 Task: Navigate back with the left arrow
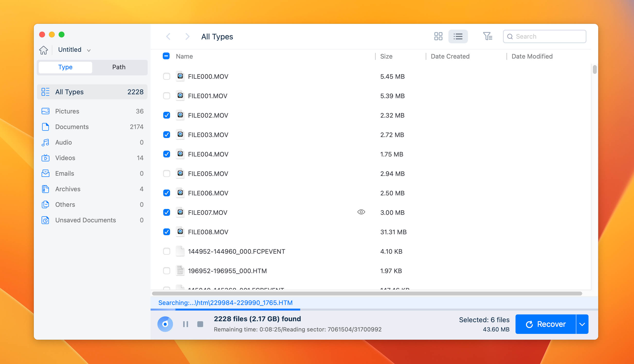[x=168, y=36]
